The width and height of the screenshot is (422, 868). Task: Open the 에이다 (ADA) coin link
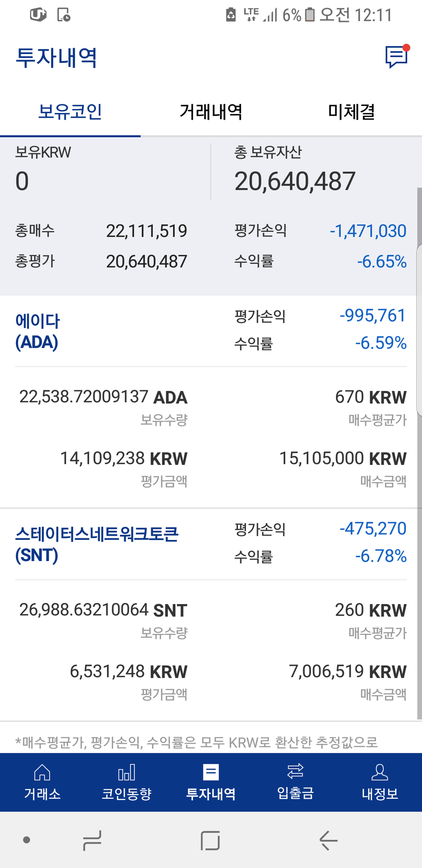point(38,331)
